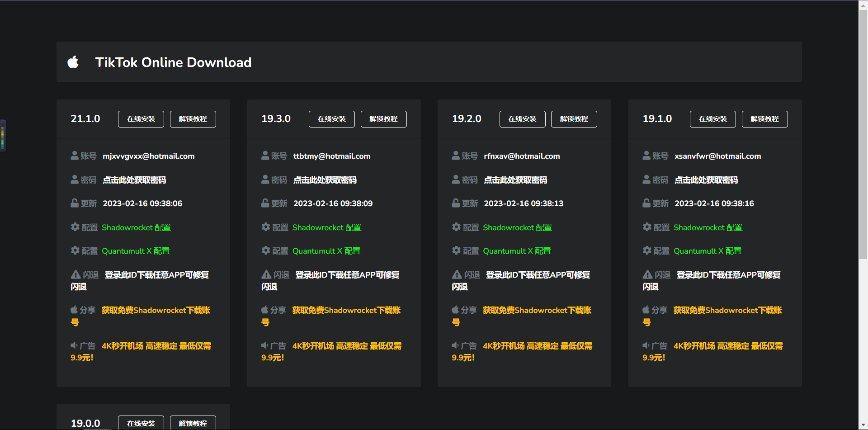Viewport: 868px width, 430px height.
Task: Click the scrollbar down arrow
Action: (863, 425)
